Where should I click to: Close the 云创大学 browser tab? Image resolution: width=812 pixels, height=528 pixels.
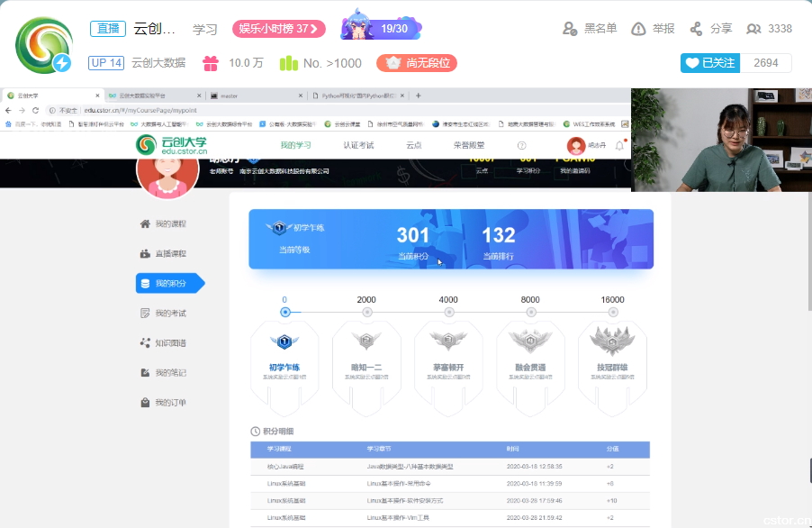97,96
